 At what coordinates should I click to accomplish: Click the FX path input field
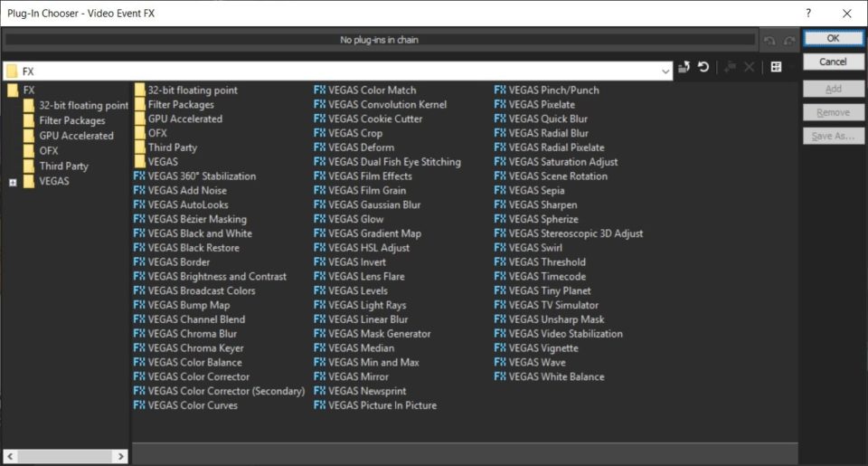pos(337,71)
